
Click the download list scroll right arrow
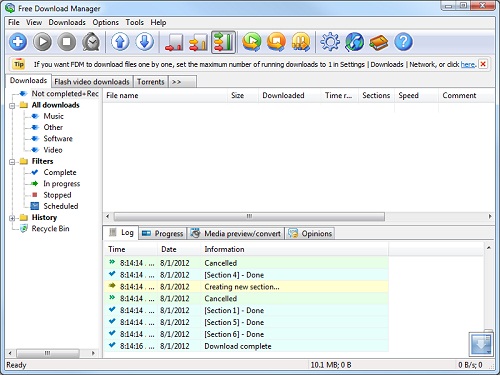tap(490, 216)
